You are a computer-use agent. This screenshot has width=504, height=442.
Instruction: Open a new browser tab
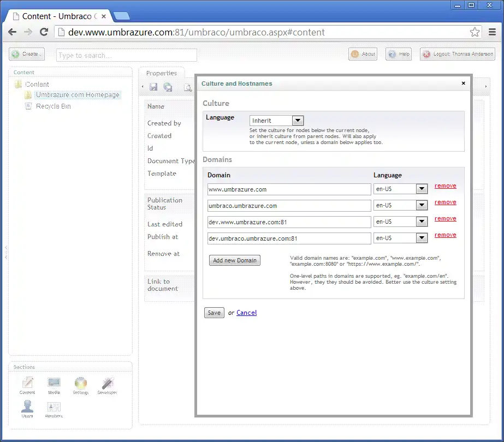(x=122, y=16)
